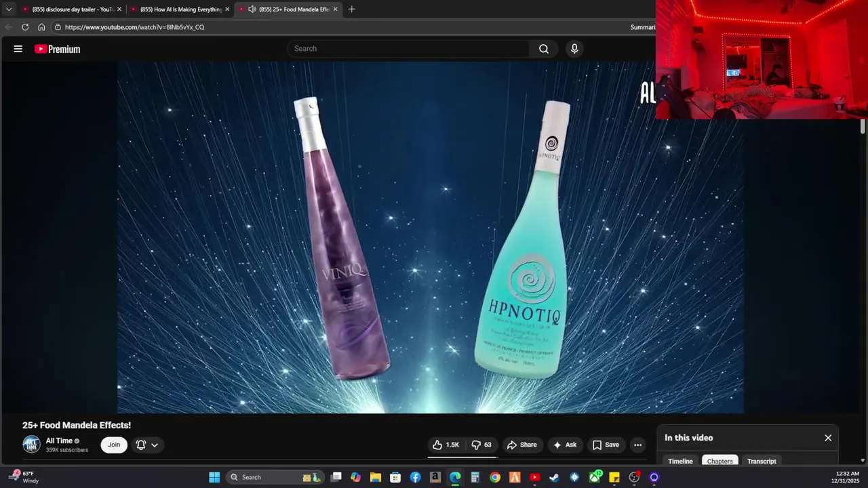Open the YouTube guide hamburger menu
Image resolution: width=868 pixels, height=488 pixels.
tap(18, 49)
